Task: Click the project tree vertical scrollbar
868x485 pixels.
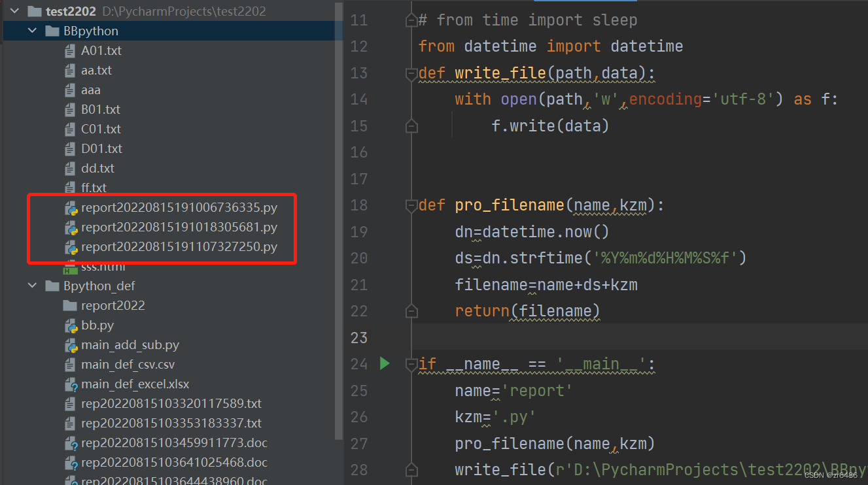Action: pyautogui.click(x=338, y=222)
